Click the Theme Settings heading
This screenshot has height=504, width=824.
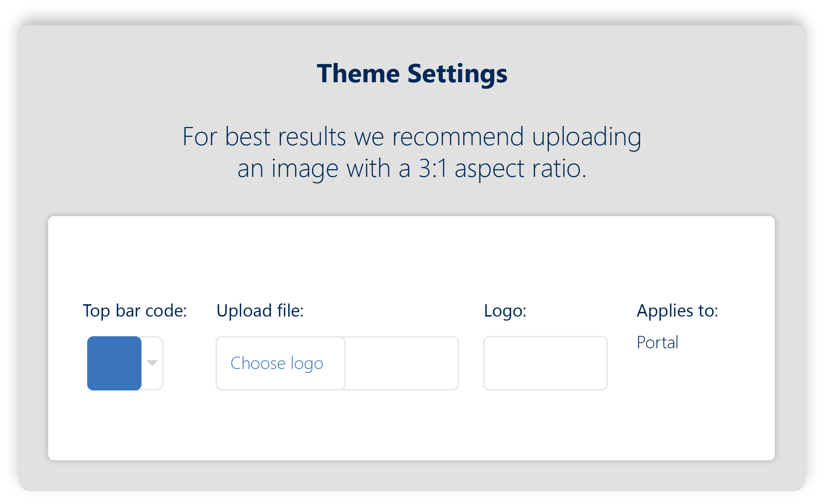point(412,74)
